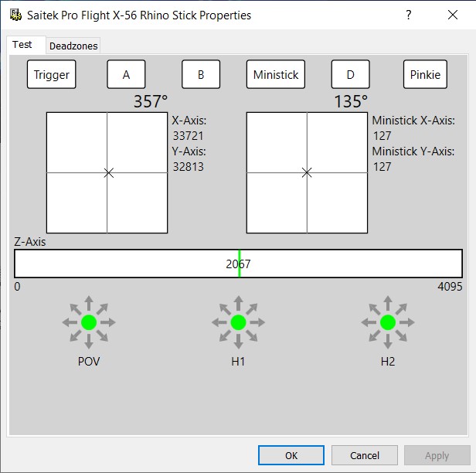Image resolution: width=476 pixels, height=473 pixels.
Task: Click the H2 hat left arrow
Action: [x=369, y=322]
